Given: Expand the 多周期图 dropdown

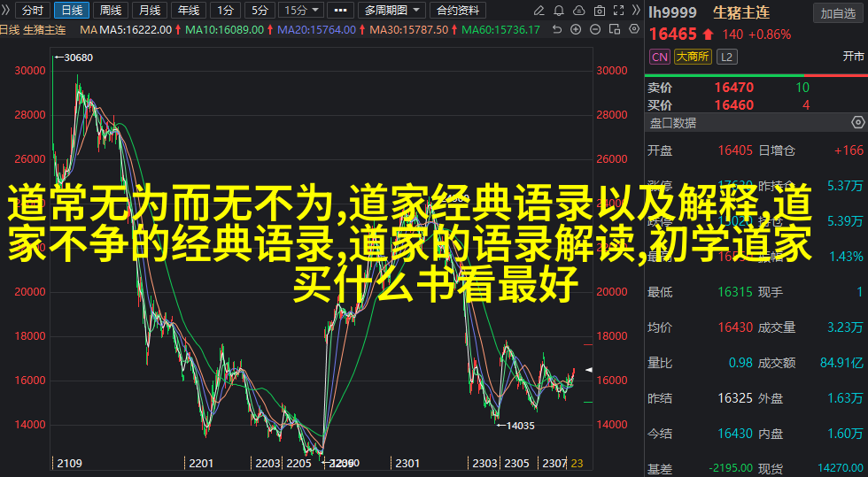Looking at the screenshot, I should coord(391,11).
